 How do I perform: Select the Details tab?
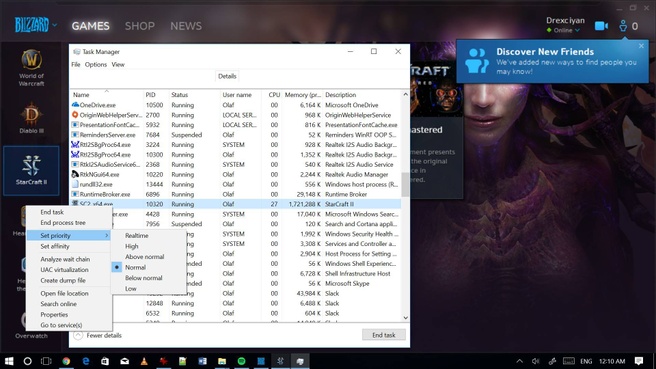pos(227,76)
